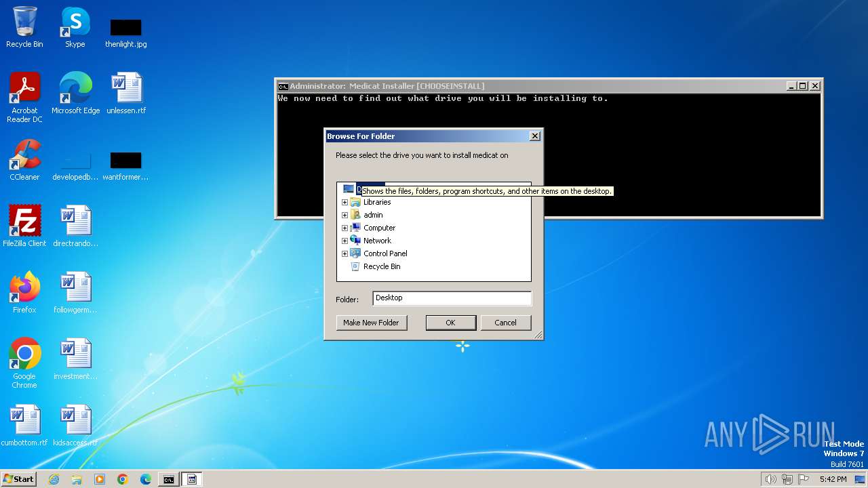Open the Skype desktop shortcut

(x=75, y=28)
